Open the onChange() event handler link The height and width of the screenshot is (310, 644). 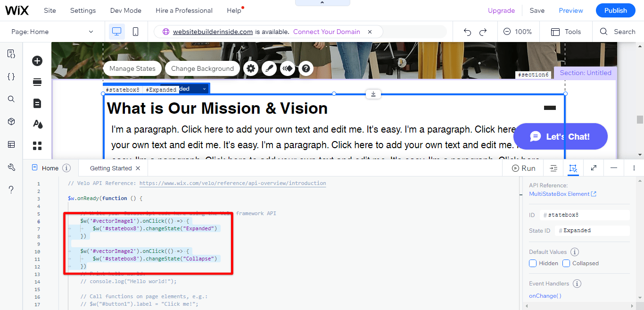(x=545, y=295)
